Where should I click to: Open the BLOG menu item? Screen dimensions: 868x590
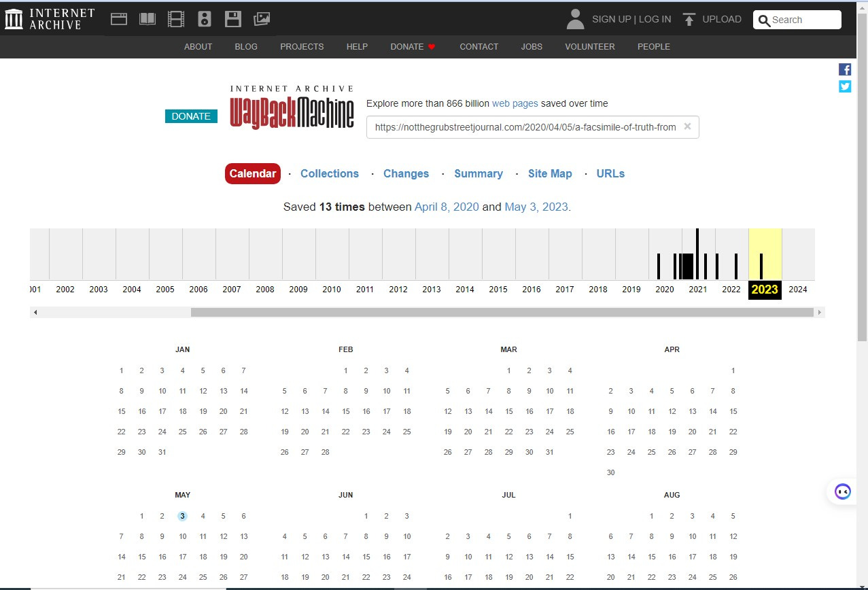[246, 47]
